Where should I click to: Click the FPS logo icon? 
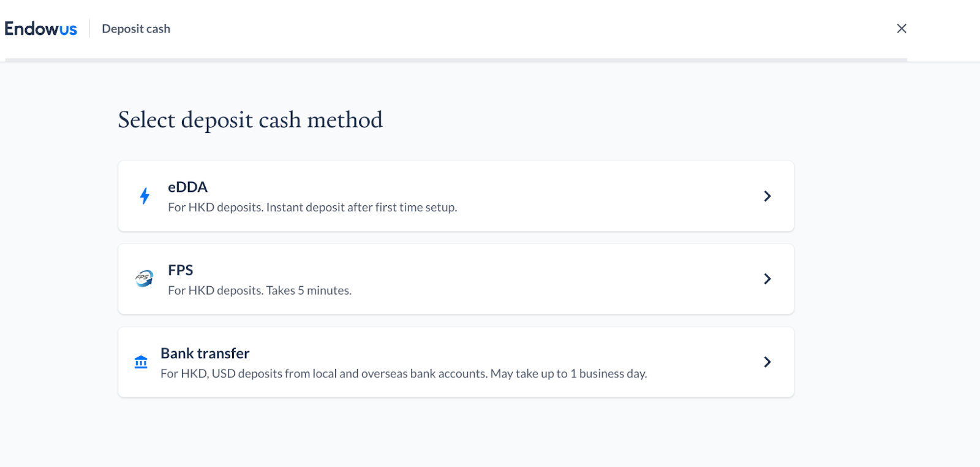tap(144, 279)
